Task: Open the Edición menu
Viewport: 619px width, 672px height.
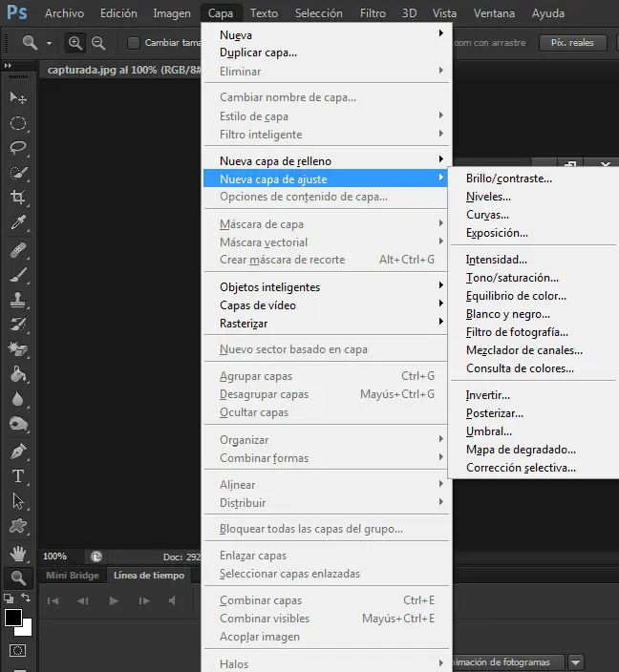Action: coord(118,13)
